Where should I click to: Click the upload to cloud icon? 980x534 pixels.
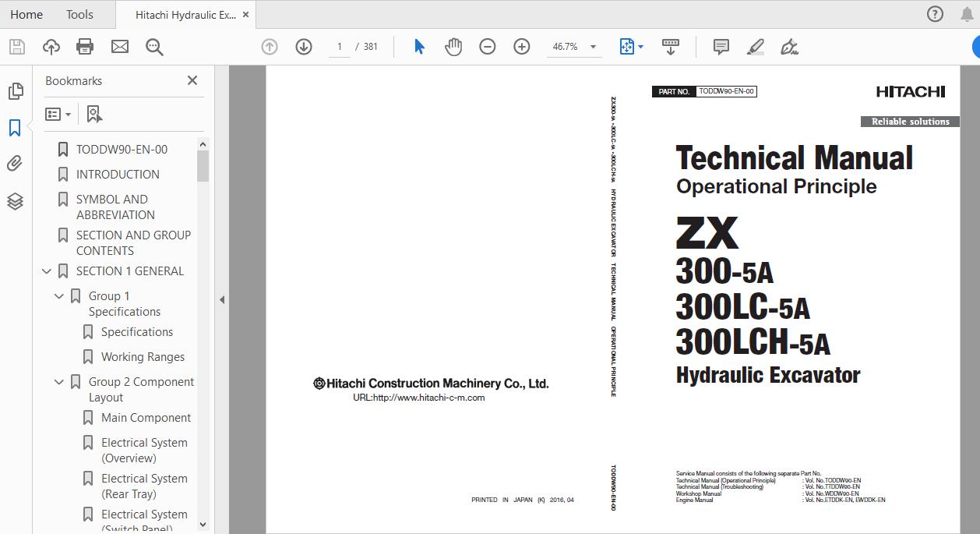51,47
